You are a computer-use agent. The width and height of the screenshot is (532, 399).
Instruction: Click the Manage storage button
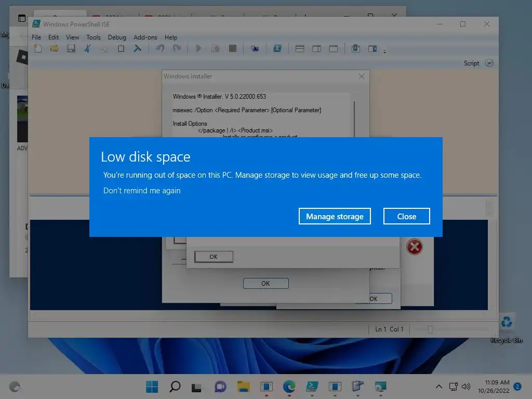pyautogui.click(x=335, y=216)
